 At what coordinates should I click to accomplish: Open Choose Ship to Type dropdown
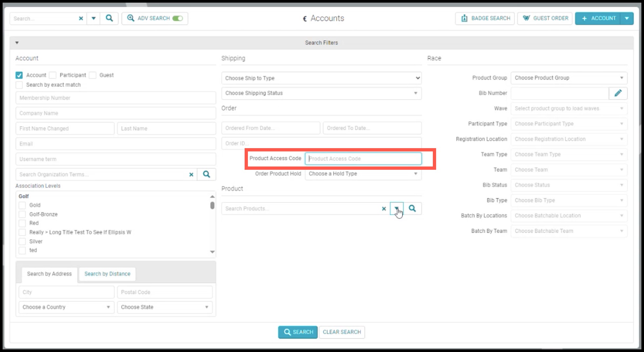[321, 78]
